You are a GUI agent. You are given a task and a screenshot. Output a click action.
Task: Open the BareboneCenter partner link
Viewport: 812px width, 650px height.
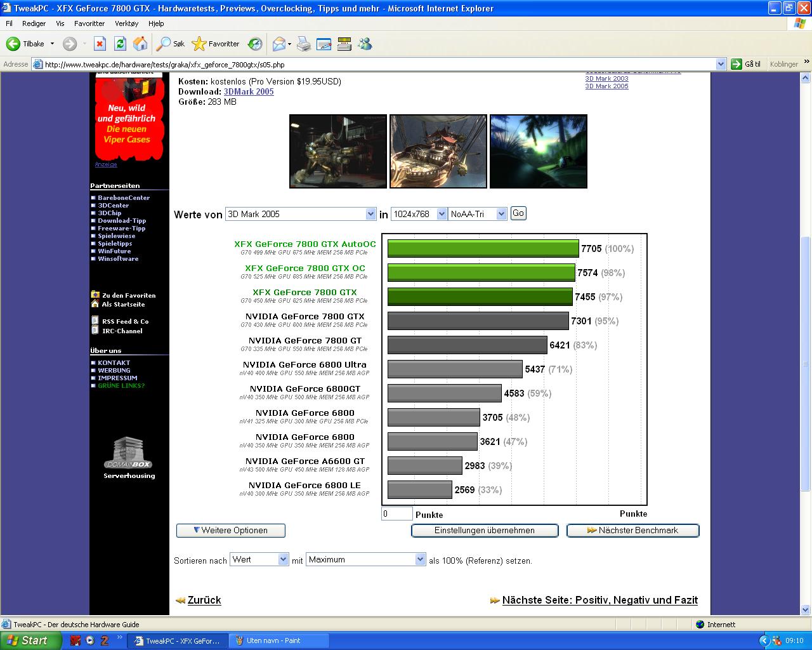coord(124,197)
